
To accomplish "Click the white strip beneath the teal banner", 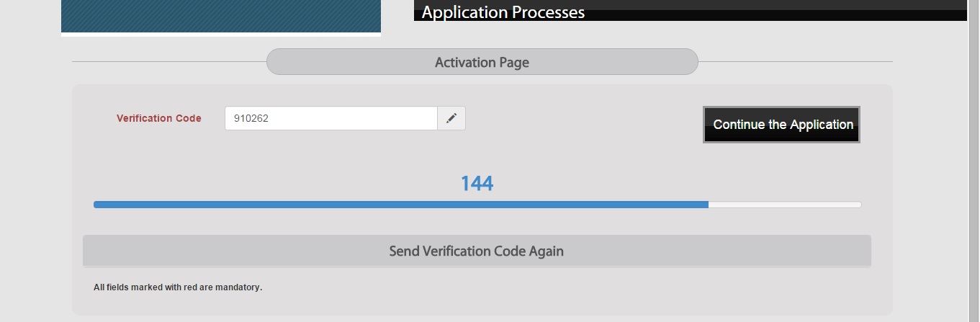I will pyautogui.click(x=220, y=34).
